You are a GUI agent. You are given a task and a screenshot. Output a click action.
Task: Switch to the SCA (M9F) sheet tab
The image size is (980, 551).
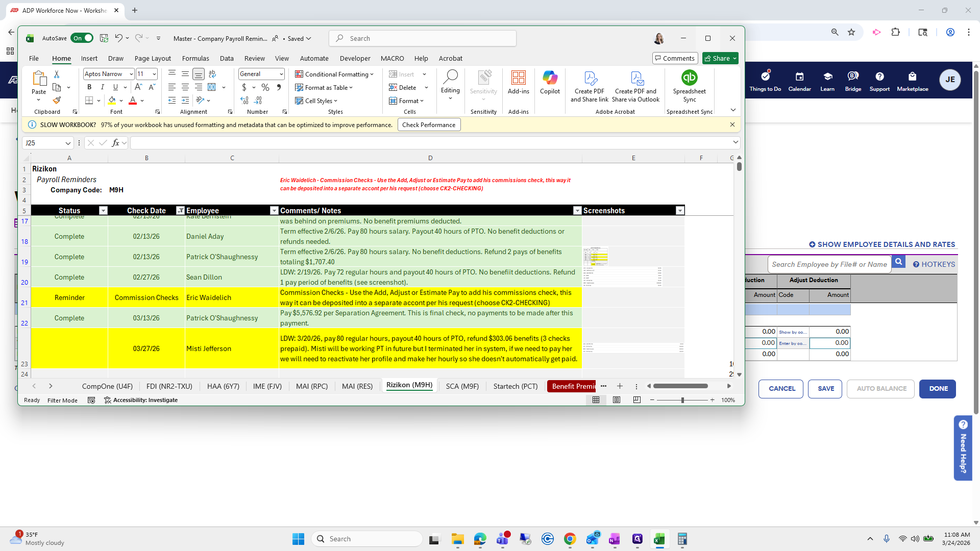[462, 386]
